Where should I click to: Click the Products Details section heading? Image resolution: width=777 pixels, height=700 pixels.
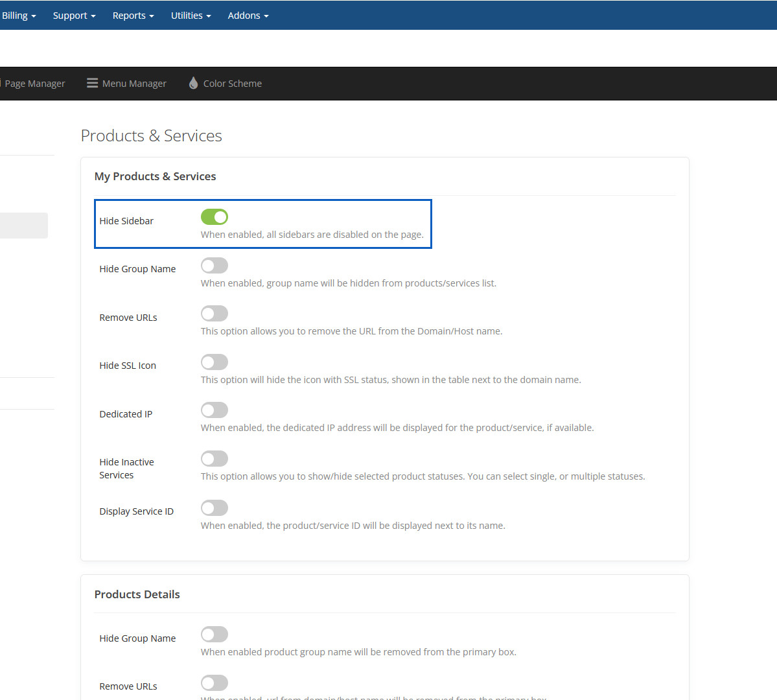(137, 594)
